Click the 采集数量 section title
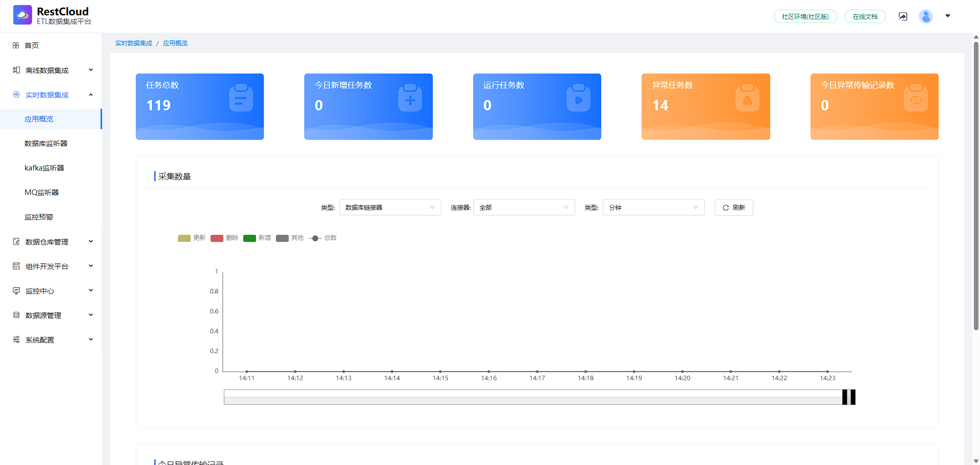 tap(175, 177)
